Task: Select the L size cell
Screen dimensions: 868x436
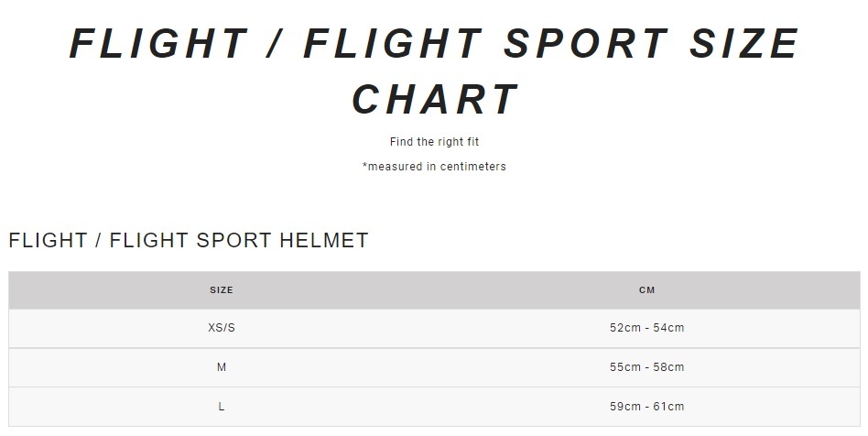Action: point(222,407)
